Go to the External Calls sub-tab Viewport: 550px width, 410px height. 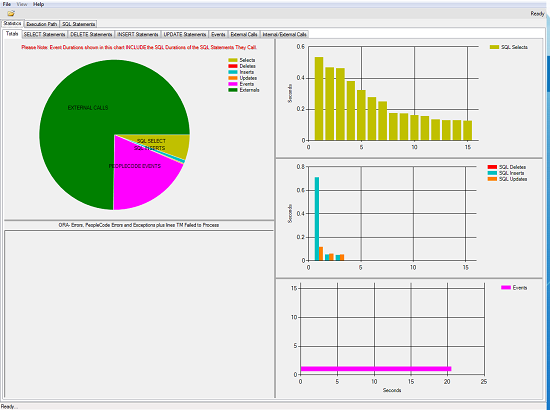coord(244,34)
